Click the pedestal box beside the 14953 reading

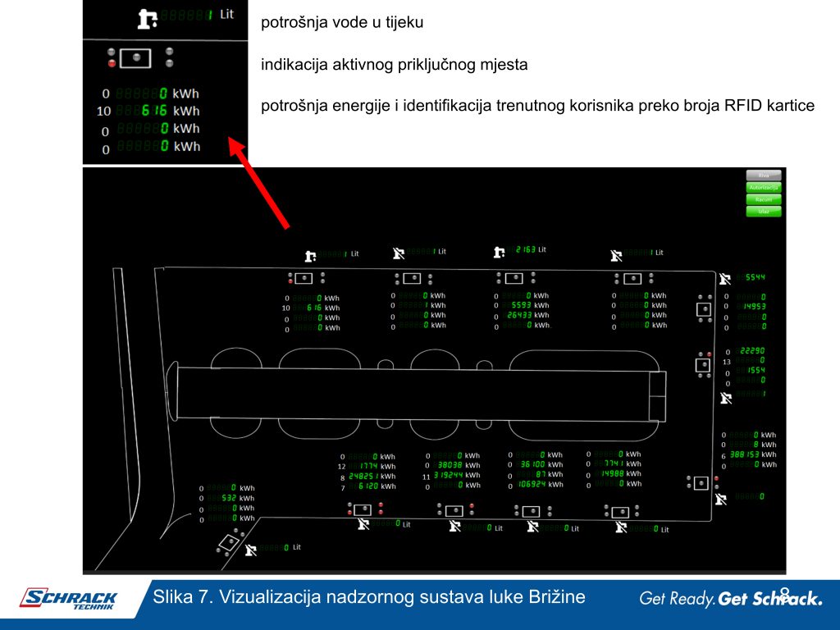pyautogui.click(x=704, y=309)
